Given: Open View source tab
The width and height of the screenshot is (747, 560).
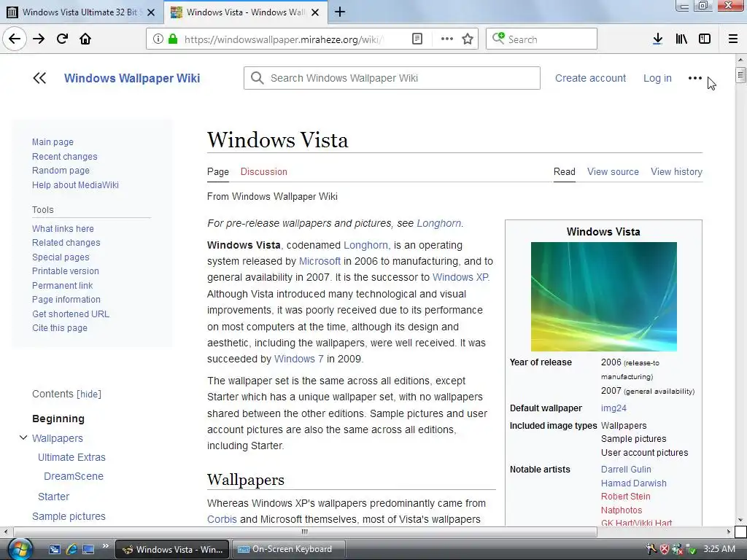Looking at the screenshot, I should pos(613,171).
